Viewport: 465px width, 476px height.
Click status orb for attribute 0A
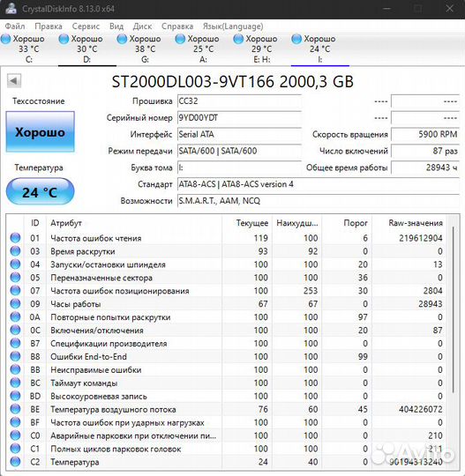pos(15,317)
